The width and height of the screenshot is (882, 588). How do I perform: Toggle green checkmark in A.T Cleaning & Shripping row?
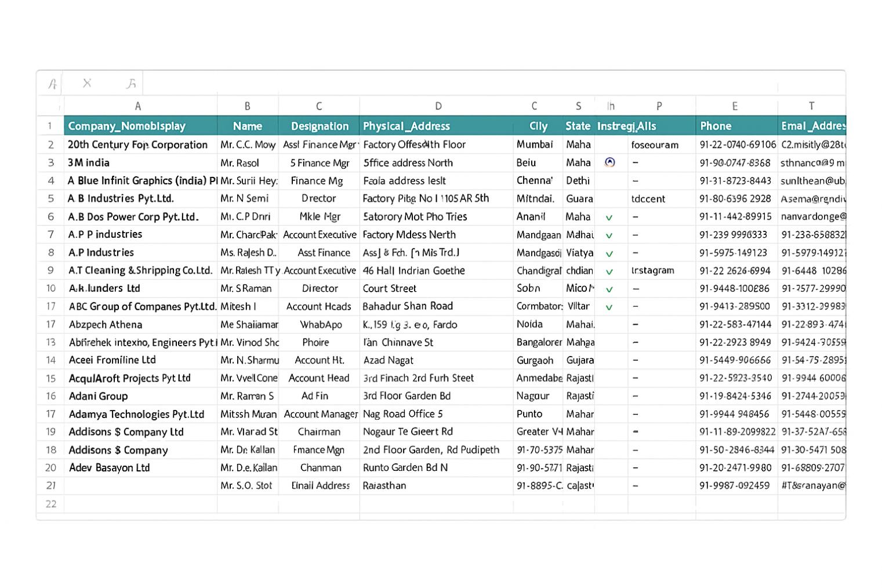point(609,271)
